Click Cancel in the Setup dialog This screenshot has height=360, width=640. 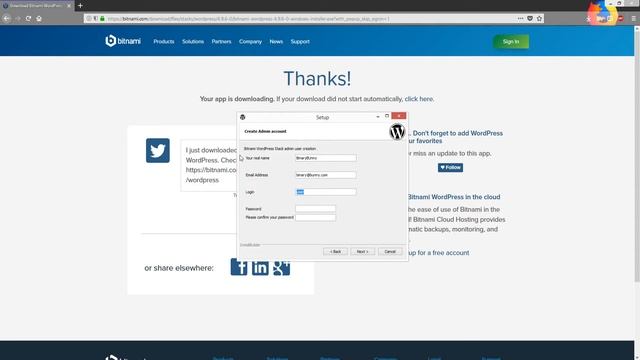pyautogui.click(x=390, y=251)
